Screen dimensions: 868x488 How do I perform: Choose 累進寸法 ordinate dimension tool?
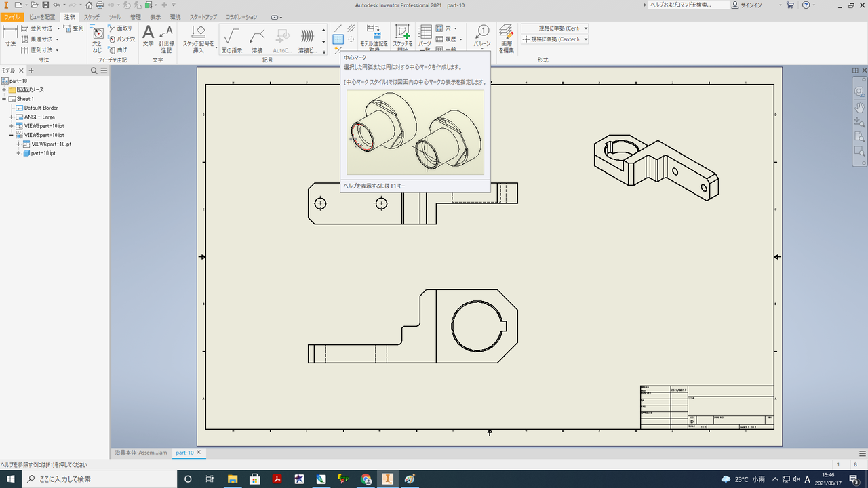click(37, 39)
